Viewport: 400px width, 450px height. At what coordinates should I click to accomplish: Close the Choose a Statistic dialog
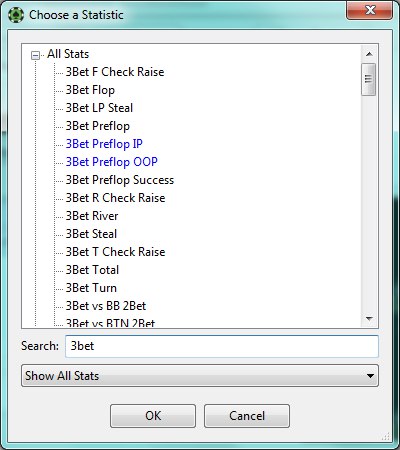tap(369, 10)
